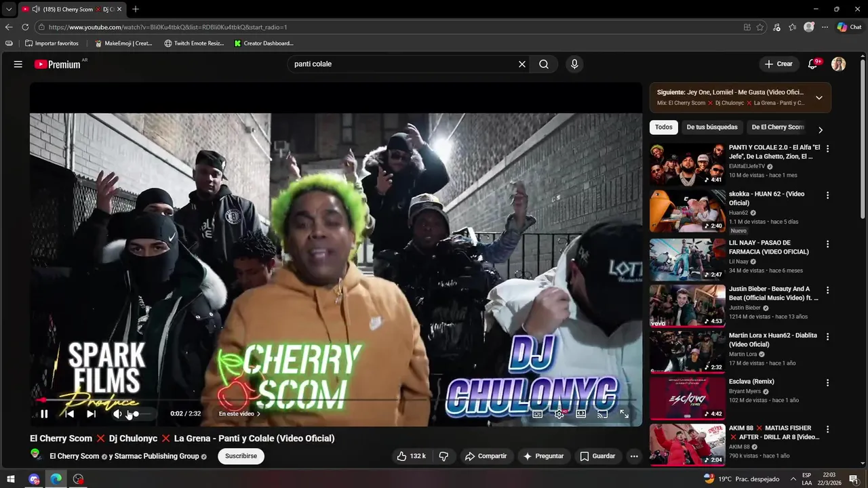
Task: Open browser settings and more menu
Action: (x=825, y=27)
